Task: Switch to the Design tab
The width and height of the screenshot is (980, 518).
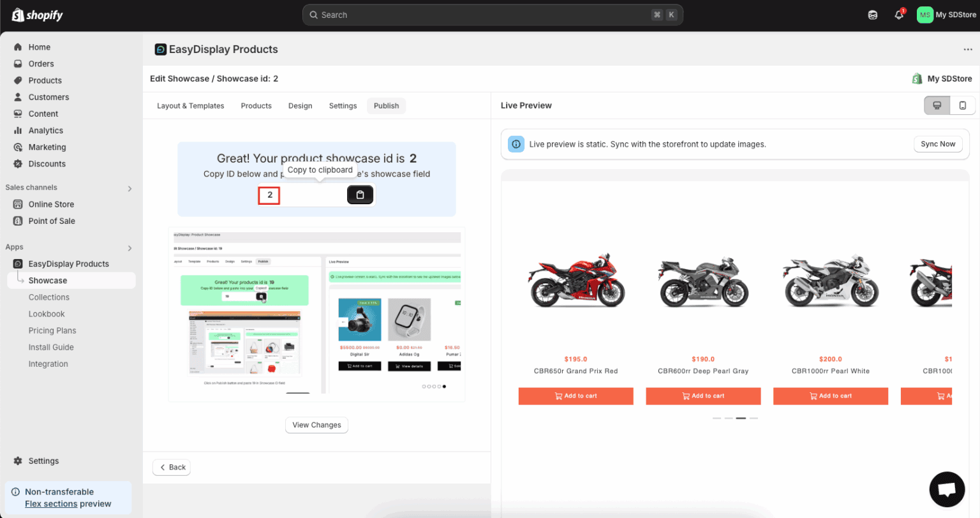Action: [300, 105]
